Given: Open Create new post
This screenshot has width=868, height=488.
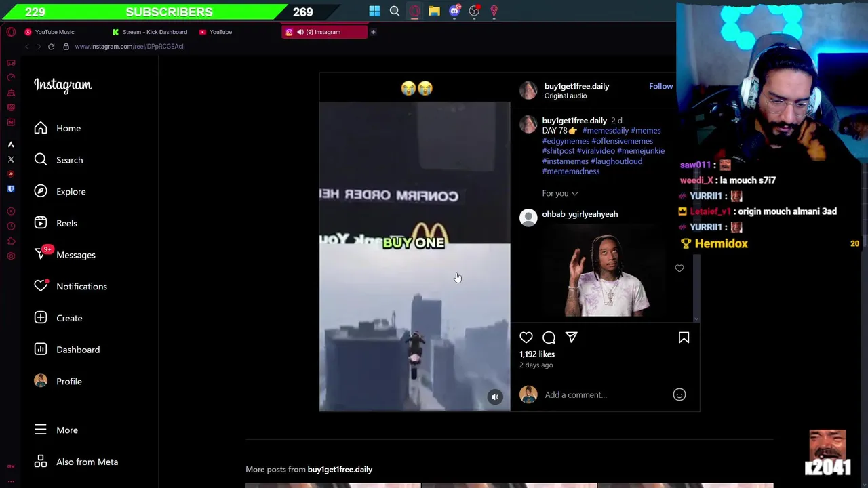Looking at the screenshot, I should 58,318.
